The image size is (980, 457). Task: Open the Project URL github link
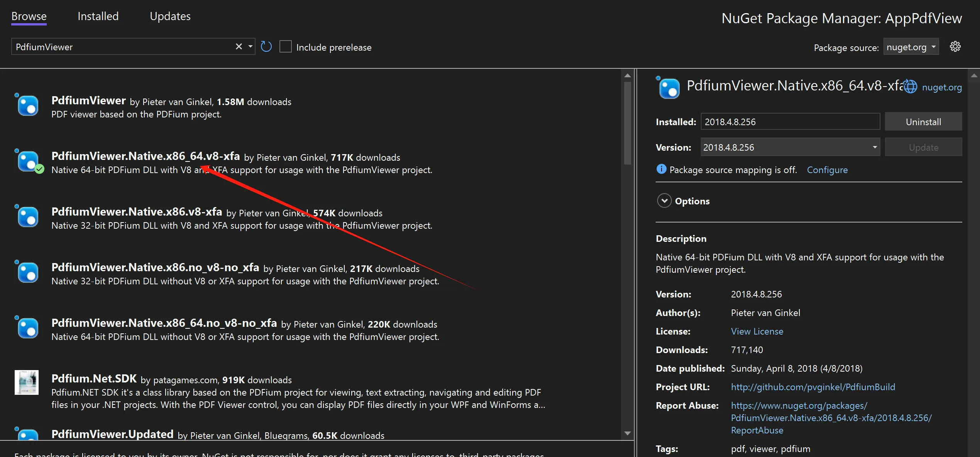(813, 387)
